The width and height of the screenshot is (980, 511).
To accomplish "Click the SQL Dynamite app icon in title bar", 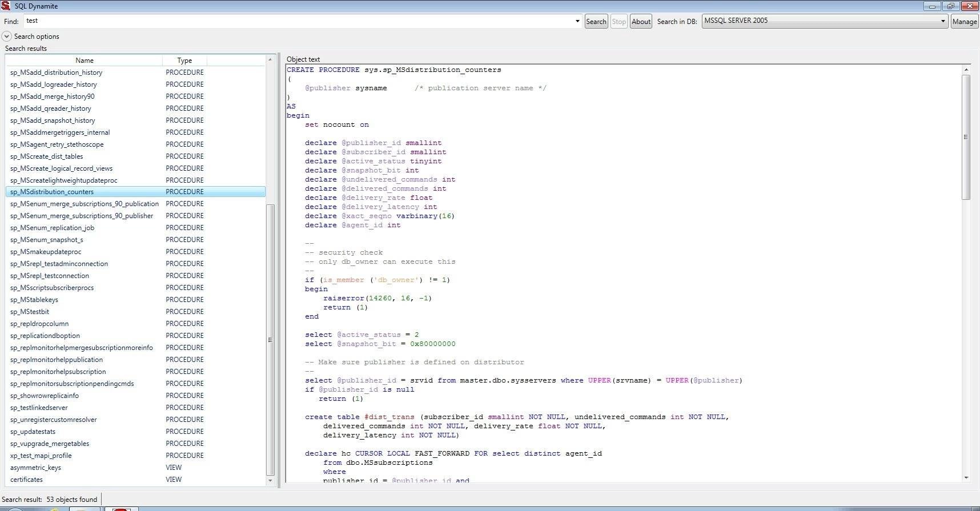I will point(6,6).
